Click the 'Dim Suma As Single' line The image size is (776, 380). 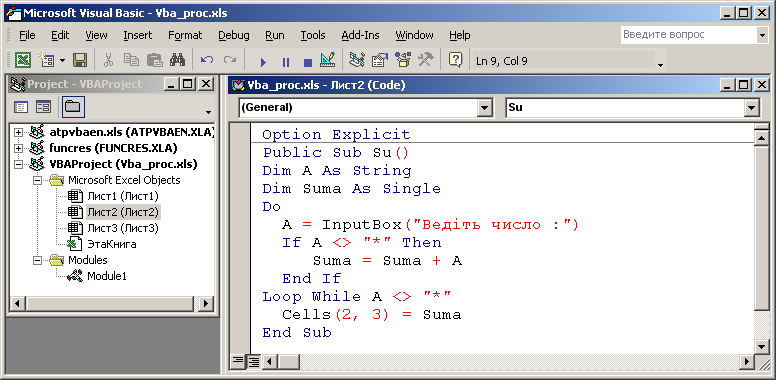[351, 189]
